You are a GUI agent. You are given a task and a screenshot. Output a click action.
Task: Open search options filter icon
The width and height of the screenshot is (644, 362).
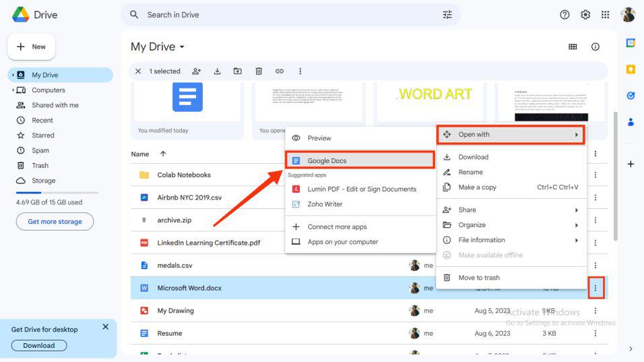point(447,15)
